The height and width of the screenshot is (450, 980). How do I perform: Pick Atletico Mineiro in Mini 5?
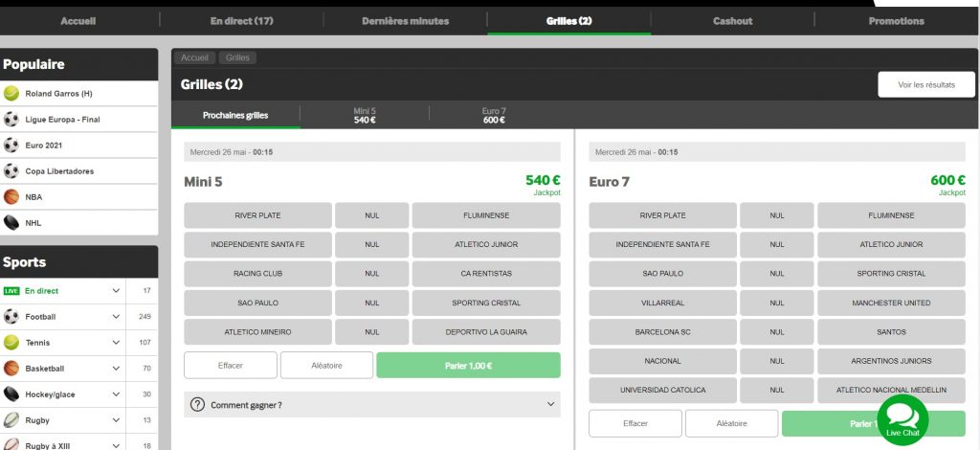pos(257,332)
